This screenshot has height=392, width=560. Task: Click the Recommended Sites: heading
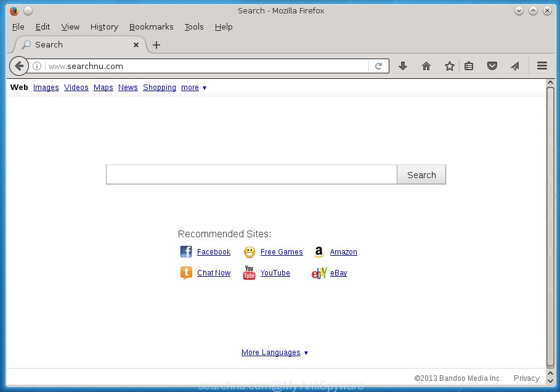pyautogui.click(x=224, y=234)
